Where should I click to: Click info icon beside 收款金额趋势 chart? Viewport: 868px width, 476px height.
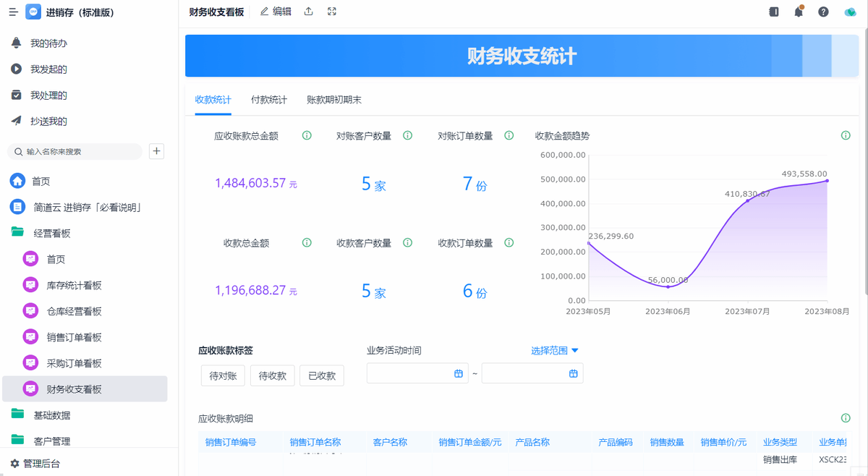846,135
